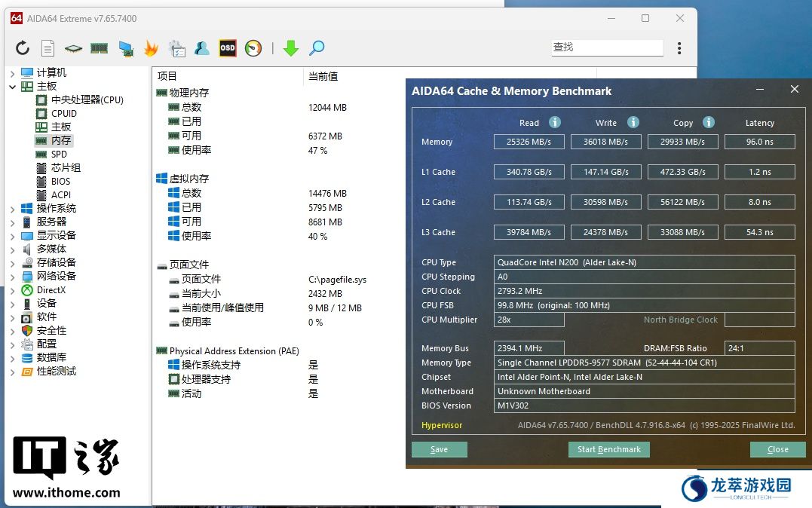Minimize the Cache & Memory Benchmark dialog
The image size is (812, 508).
tap(760, 89)
